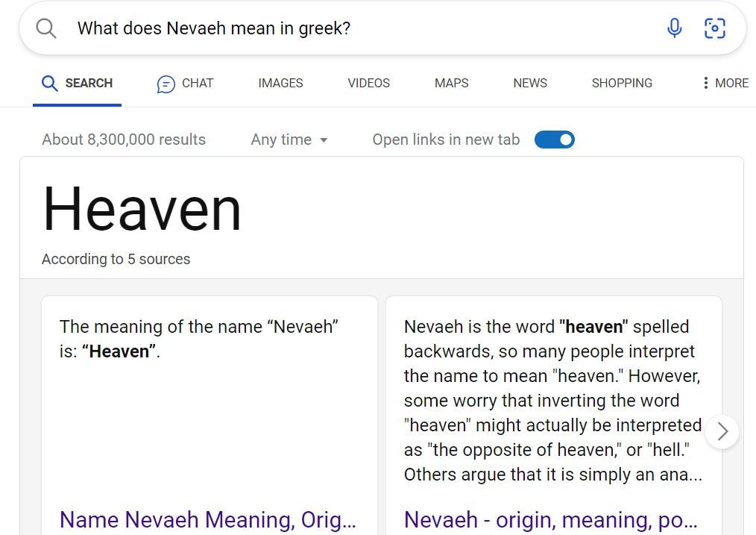This screenshot has width=756, height=535.
Task: Click in the search query input field
Action: point(362,28)
